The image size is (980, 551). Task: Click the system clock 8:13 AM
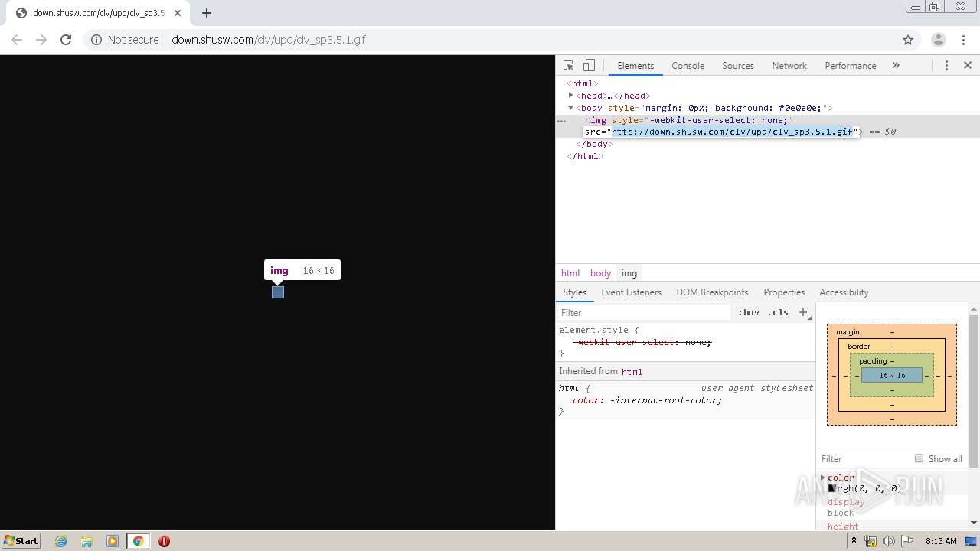tap(941, 541)
